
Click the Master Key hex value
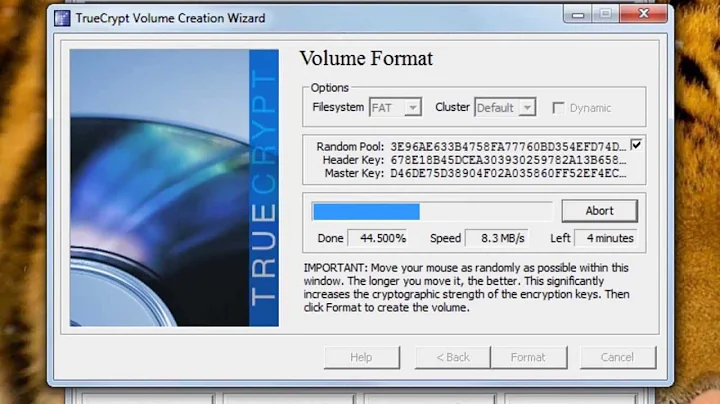coord(508,174)
